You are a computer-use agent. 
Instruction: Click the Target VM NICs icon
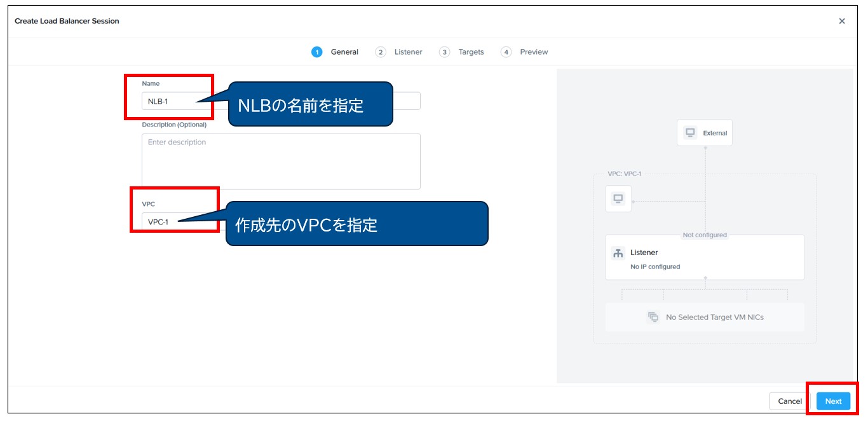point(653,317)
